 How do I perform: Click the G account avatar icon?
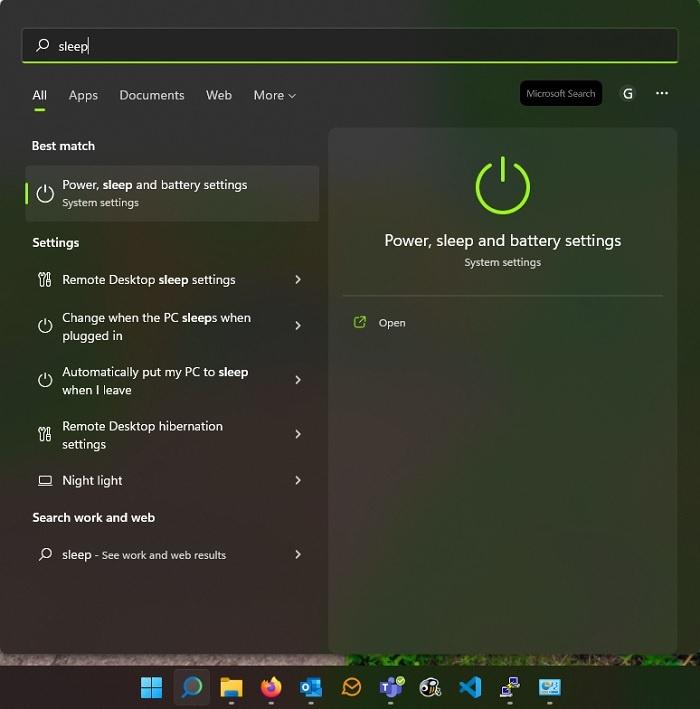[628, 94]
